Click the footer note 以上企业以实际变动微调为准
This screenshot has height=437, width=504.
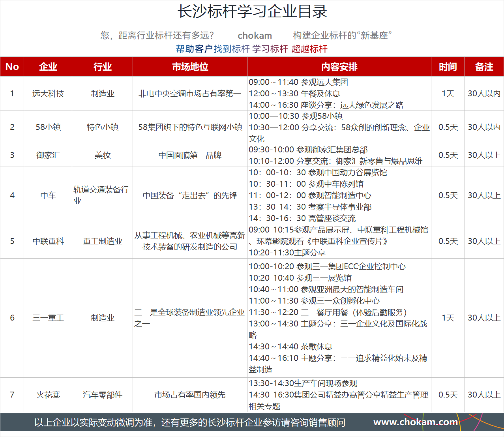pos(93,423)
